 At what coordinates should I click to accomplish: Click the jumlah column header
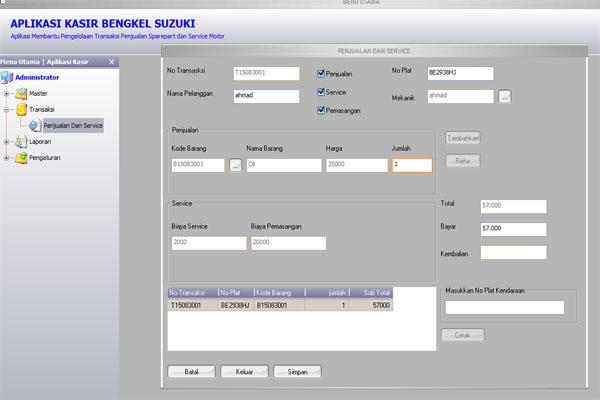coord(327,293)
